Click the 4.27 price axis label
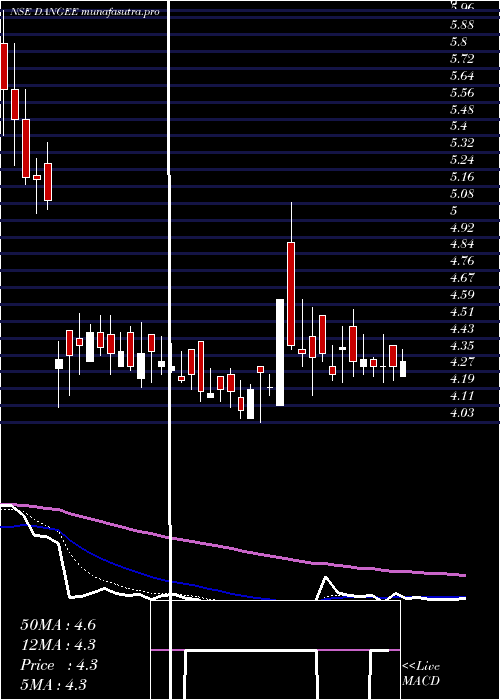This screenshot has height=700, width=500. pos(462,362)
